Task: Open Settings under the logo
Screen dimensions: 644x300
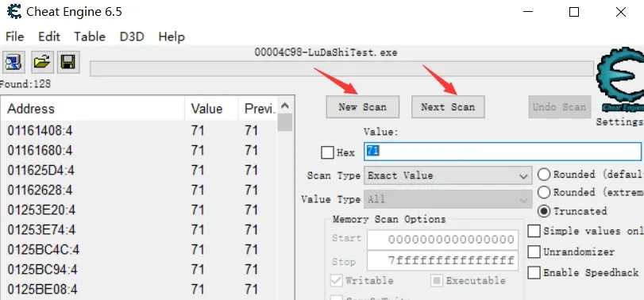Action: coord(619,122)
